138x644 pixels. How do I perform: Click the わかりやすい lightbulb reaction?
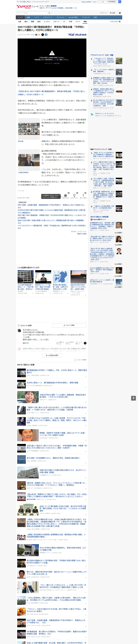coord(74,195)
